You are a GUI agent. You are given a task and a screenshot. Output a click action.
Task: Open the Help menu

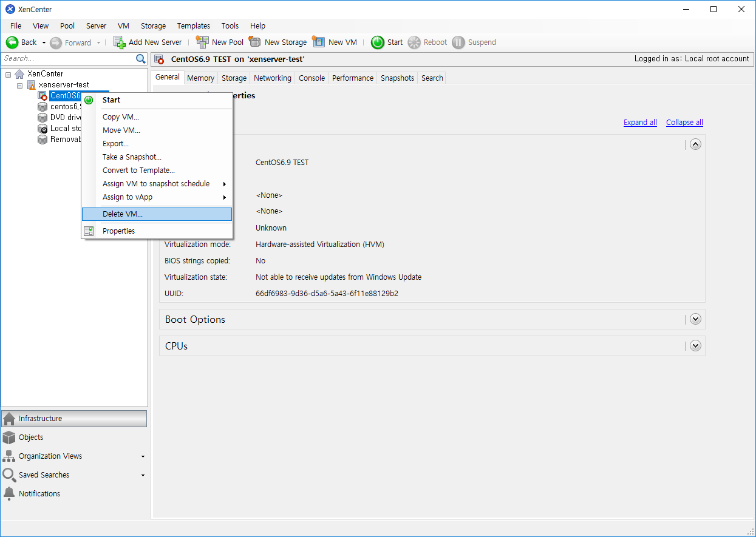(258, 26)
